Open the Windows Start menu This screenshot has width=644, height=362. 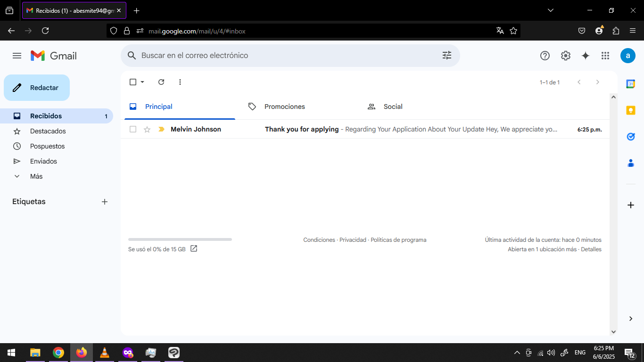coord(11,353)
